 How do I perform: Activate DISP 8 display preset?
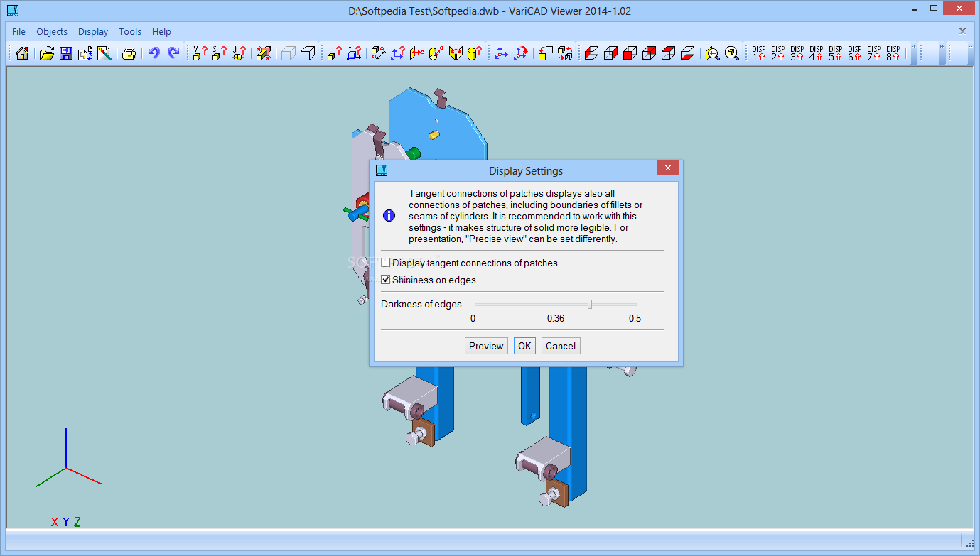click(x=893, y=53)
